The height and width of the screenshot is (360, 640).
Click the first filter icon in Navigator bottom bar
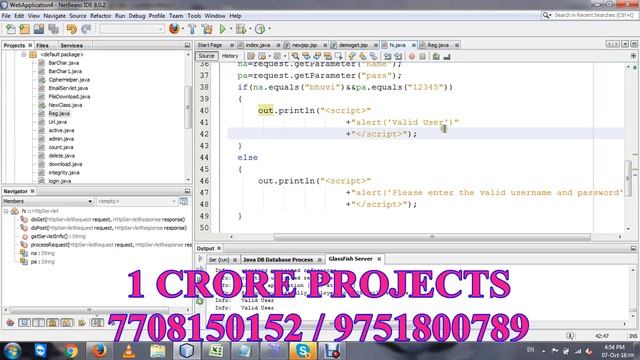tap(10, 323)
